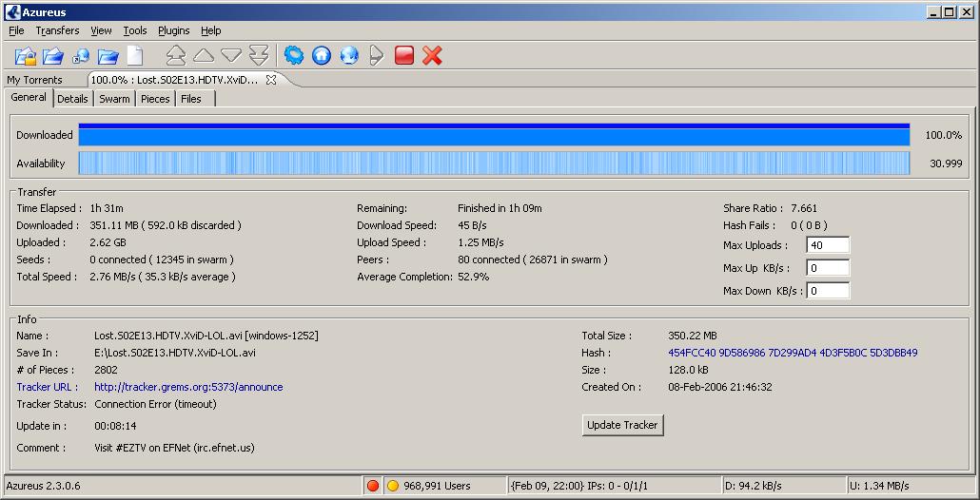Click the Total Size value 350.22 MB
The width and height of the screenshot is (980, 500).
pyautogui.click(x=693, y=336)
